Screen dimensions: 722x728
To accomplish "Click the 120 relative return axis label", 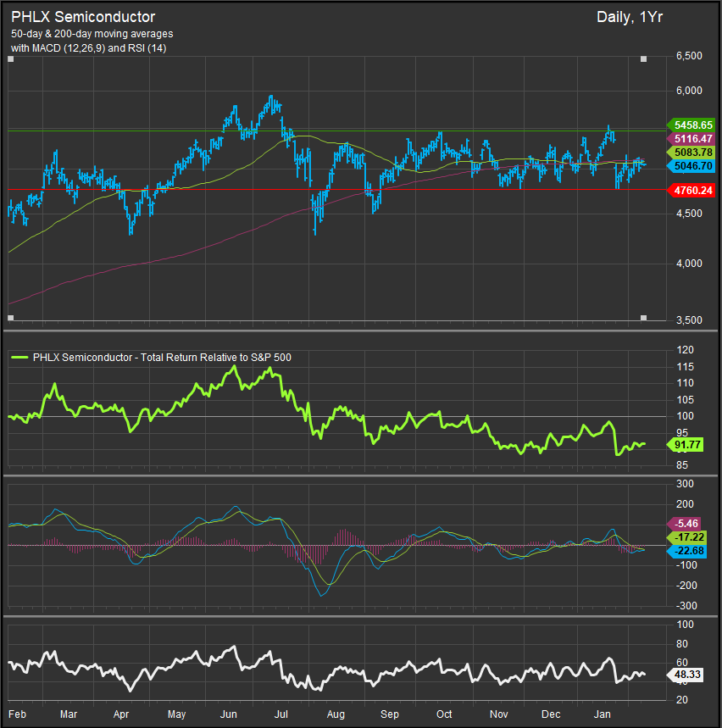I will click(686, 350).
